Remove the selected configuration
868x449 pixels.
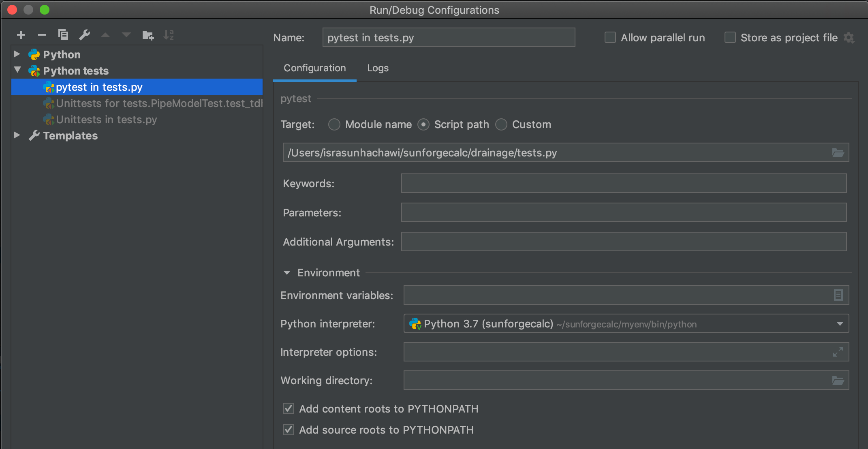click(42, 35)
